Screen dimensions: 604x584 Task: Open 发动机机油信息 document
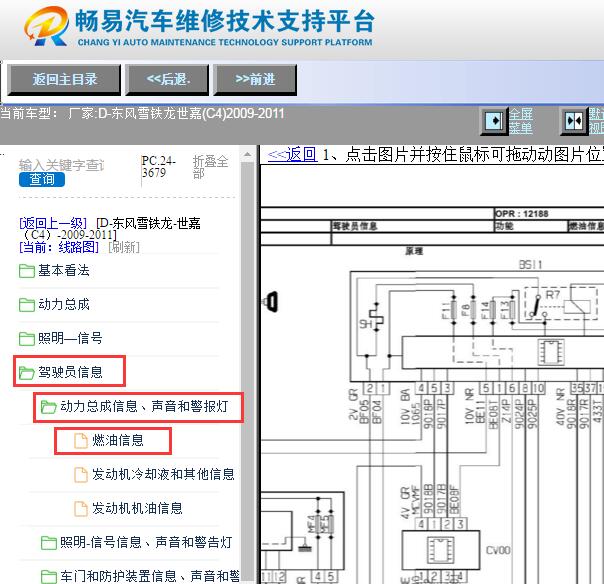point(137,508)
